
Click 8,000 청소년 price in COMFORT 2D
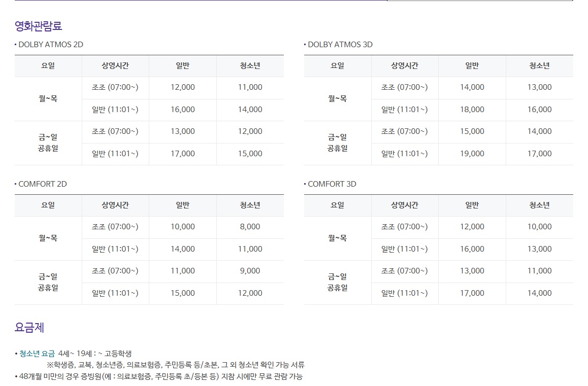(x=250, y=227)
